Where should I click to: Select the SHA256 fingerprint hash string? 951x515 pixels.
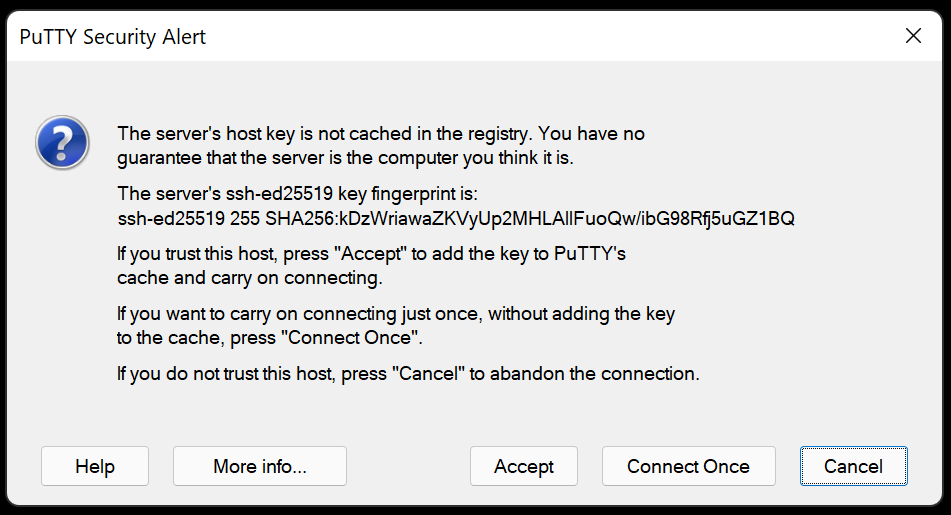(x=529, y=218)
